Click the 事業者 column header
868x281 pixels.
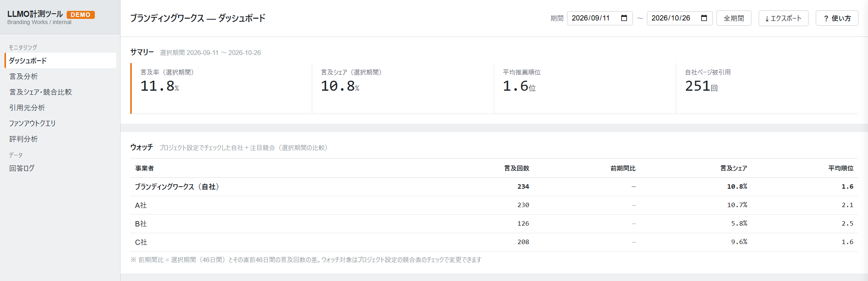point(145,168)
